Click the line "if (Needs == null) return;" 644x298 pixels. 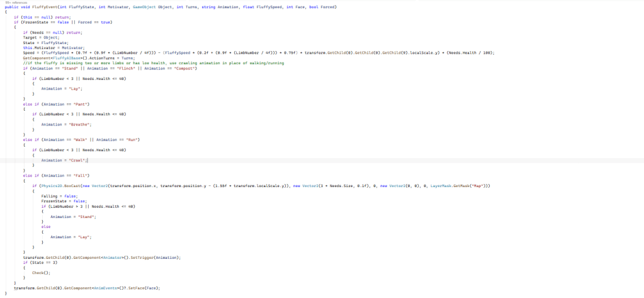pos(52,32)
